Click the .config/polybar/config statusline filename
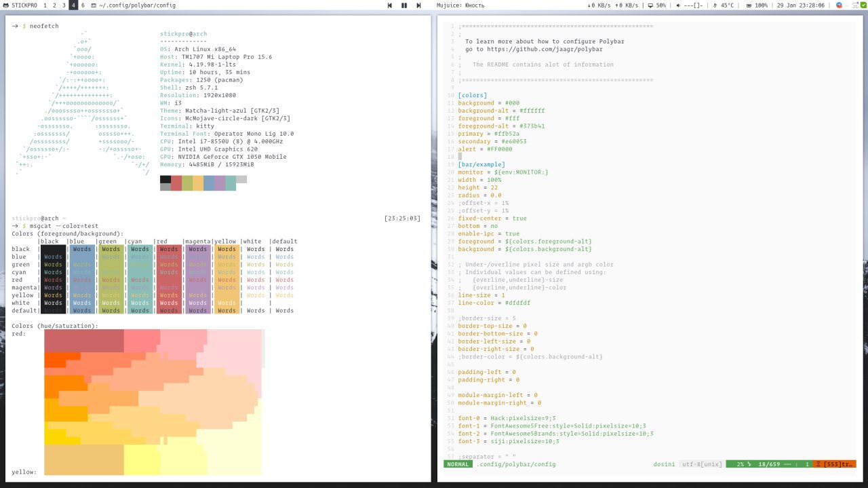 point(515,464)
